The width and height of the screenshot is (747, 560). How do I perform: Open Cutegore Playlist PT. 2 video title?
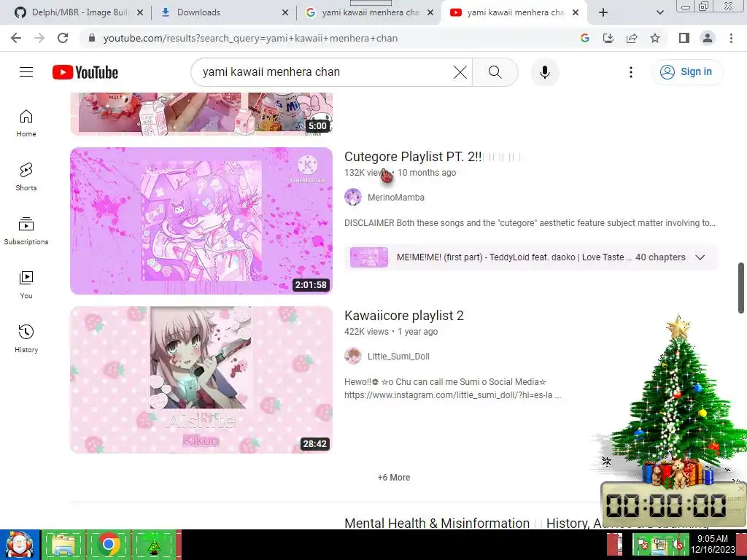[413, 156]
